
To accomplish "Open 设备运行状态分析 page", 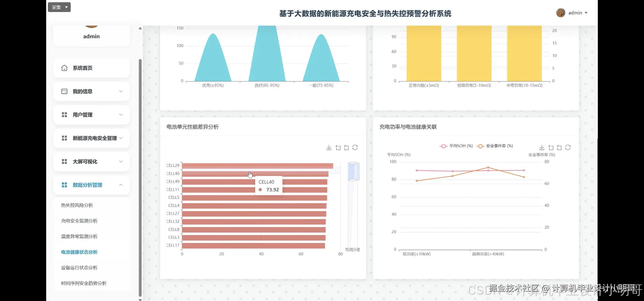I will (79, 268).
